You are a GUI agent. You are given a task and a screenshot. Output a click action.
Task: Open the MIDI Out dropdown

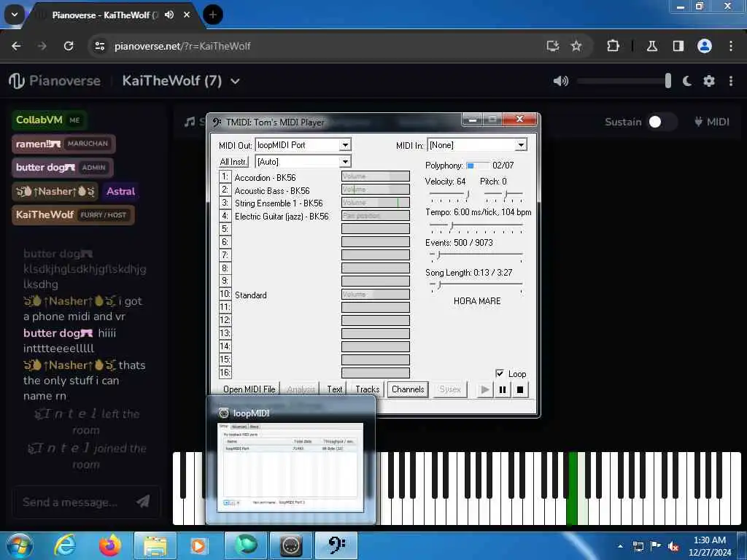[x=345, y=145]
